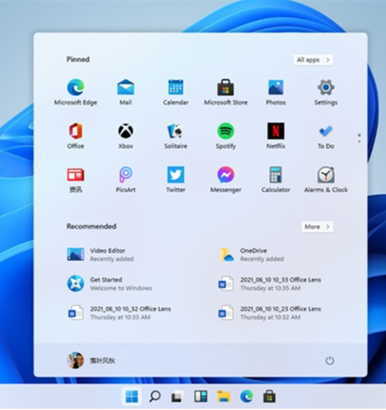Open recommended Video Editor
Viewport: 386px width, 410px height.
[100, 255]
